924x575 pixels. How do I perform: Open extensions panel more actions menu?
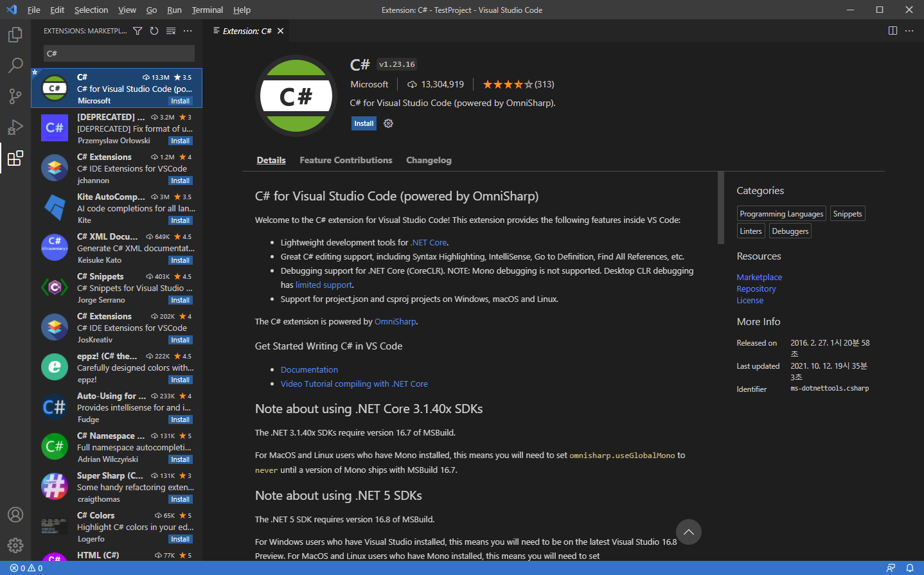[188, 31]
